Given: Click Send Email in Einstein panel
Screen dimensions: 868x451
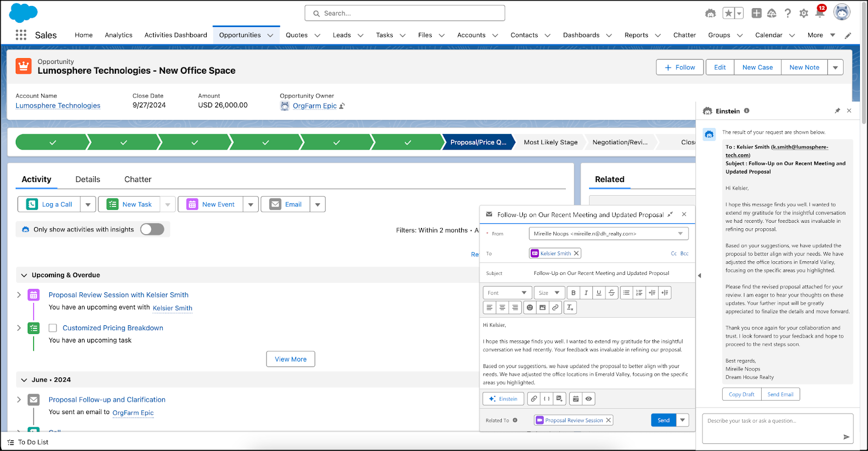Looking at the screenshot, I should (x=780, y=394).
